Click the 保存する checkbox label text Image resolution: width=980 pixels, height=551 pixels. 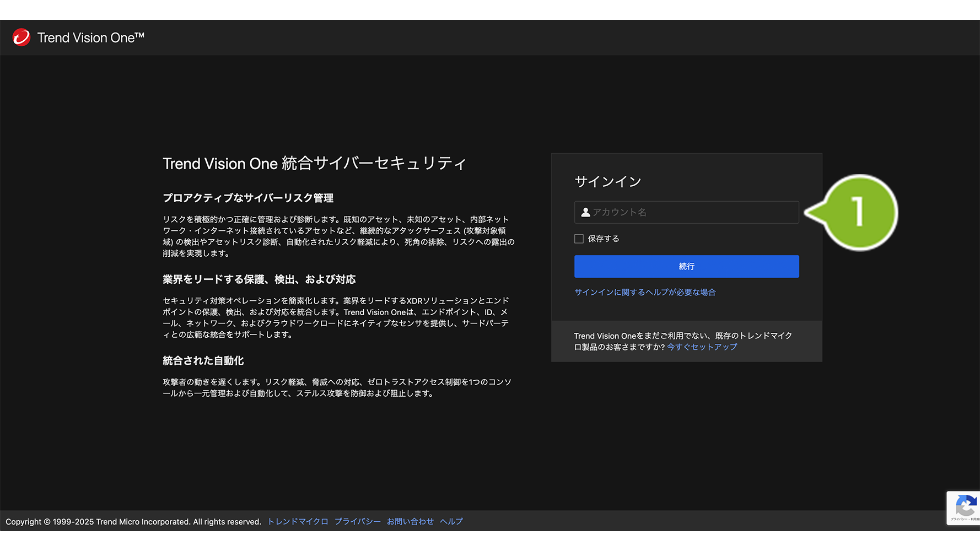point(604,239)
